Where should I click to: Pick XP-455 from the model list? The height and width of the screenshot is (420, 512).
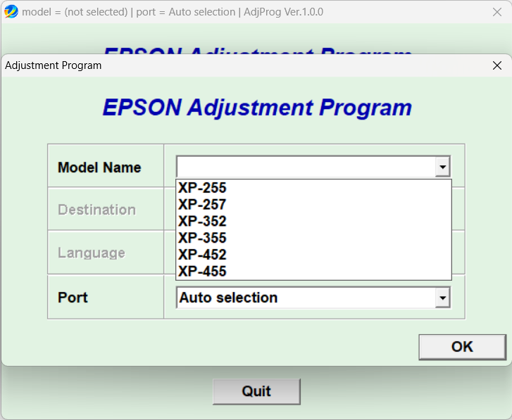[203, 272]
